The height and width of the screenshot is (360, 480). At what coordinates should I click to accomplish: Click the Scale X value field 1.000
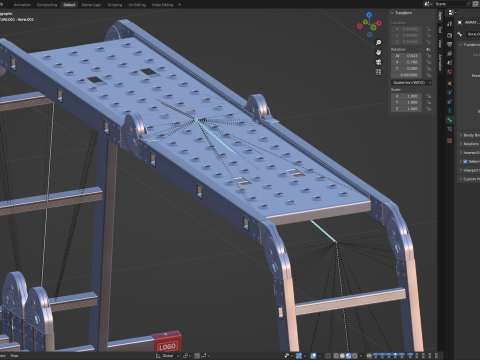point(406,96)
